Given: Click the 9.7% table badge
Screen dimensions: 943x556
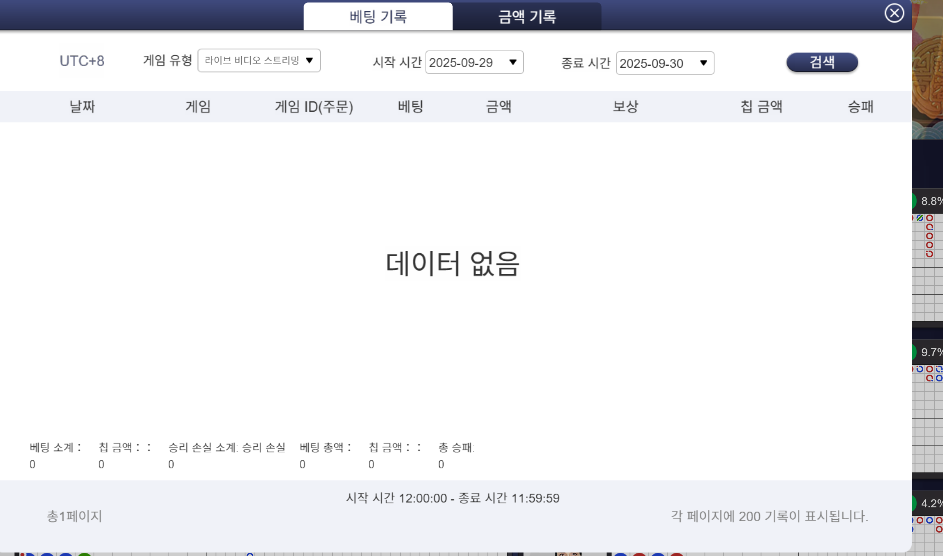Looking at the screenshot, I should coord(930,352).
